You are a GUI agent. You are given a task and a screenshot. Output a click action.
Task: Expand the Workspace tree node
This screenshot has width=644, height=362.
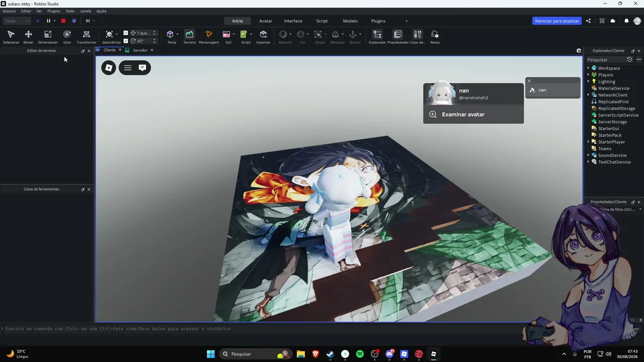(588, 68)
